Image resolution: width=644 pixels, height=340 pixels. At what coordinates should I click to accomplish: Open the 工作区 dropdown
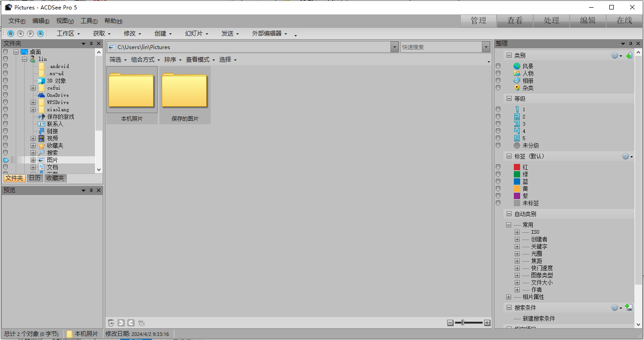[x=68, y=33]
